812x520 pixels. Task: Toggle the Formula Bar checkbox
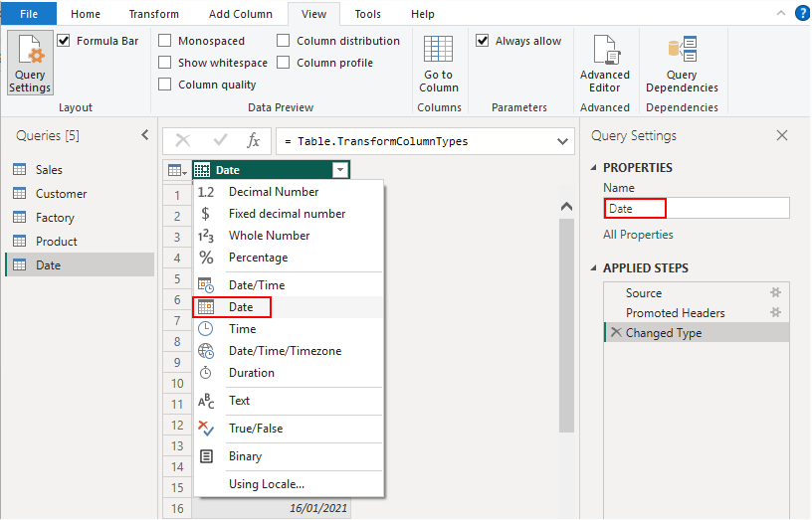point(64,41)
